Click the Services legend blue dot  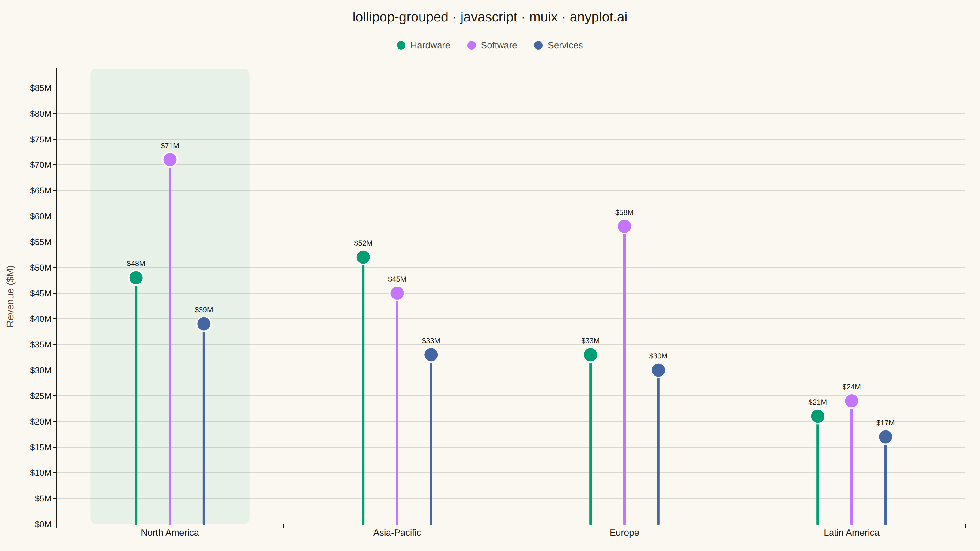(538, 45)
